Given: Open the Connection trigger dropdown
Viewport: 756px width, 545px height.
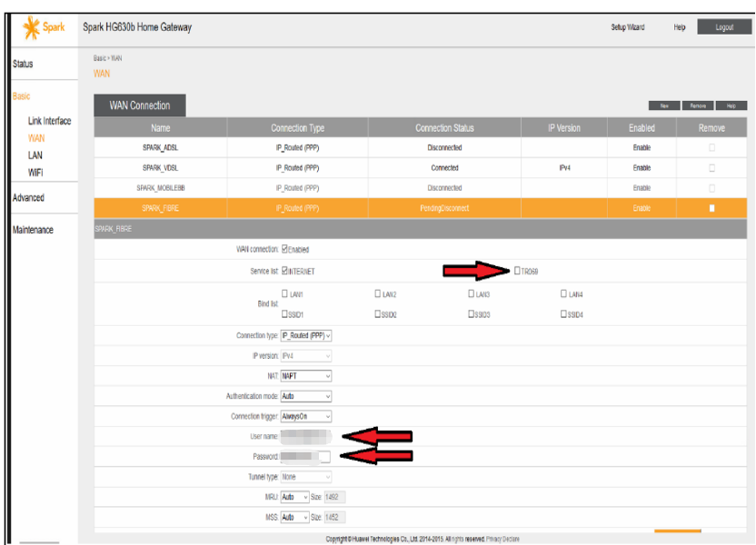Looking at the screenshot, I should tap(306, 416).
